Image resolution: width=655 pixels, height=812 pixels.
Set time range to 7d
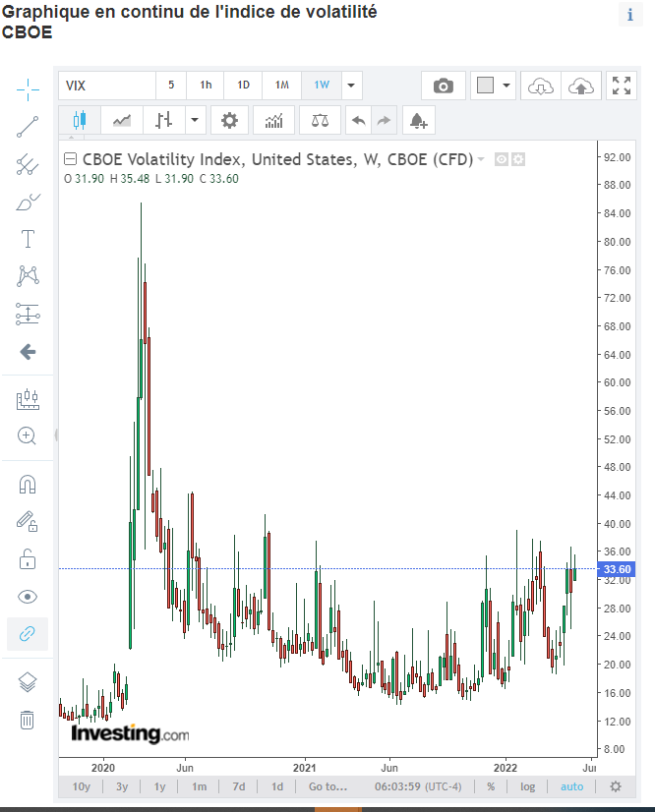(x=239, y=786)
